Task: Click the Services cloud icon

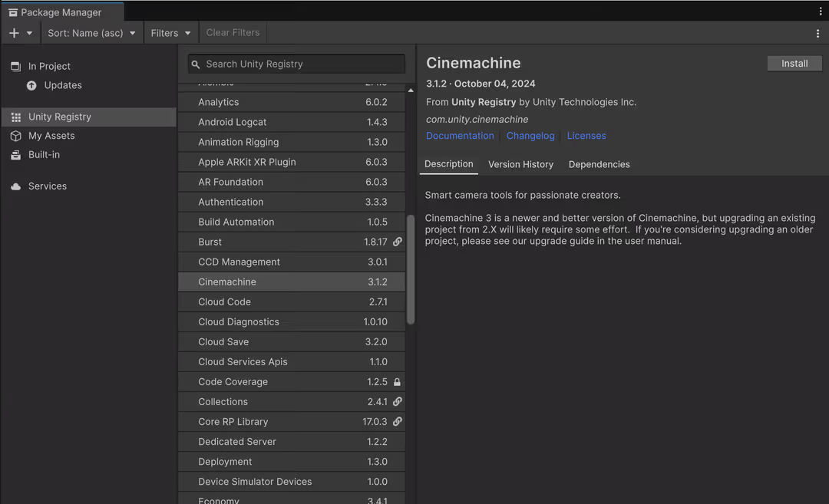Action: (16, 186)
